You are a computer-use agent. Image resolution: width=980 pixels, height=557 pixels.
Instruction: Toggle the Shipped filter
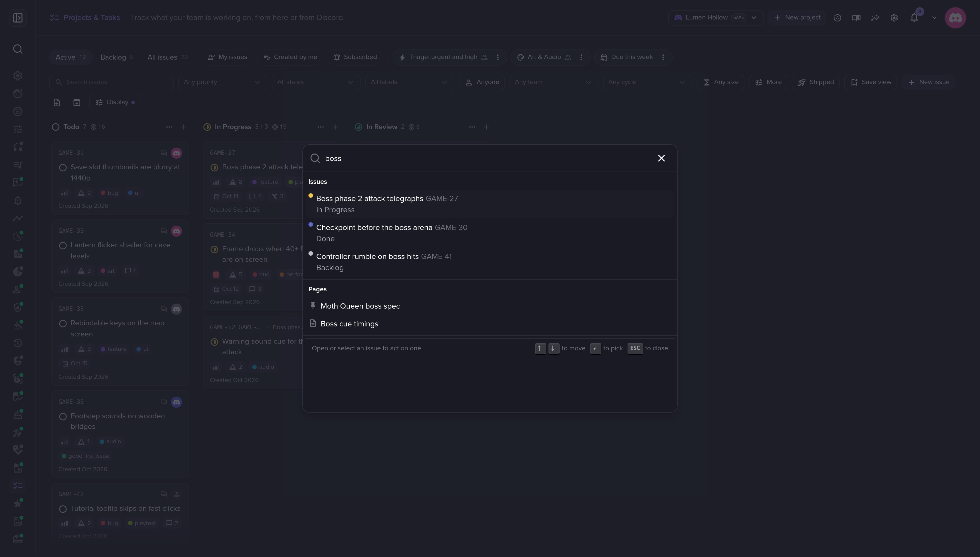point(815,82)
